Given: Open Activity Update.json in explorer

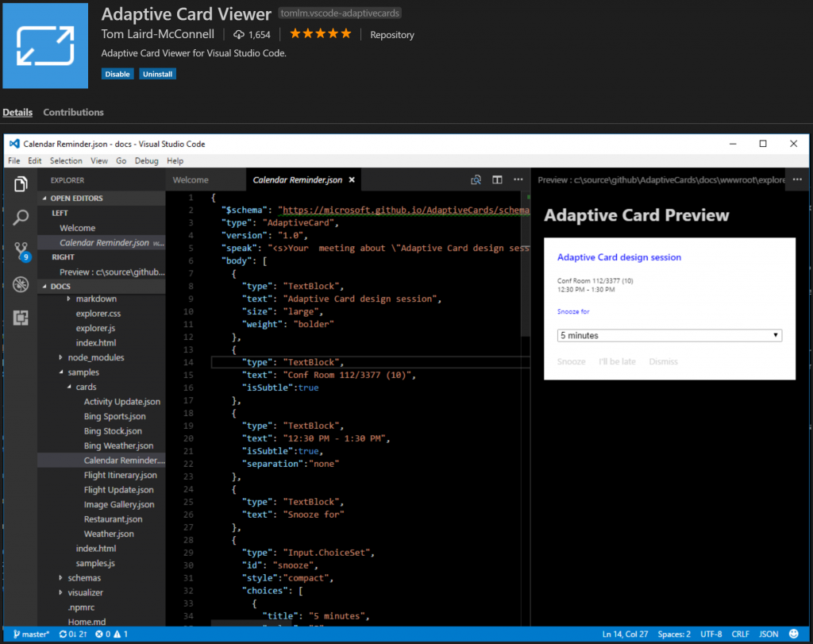Looking at the screenshot, I should pyautogui.click(x=121, y=402).
